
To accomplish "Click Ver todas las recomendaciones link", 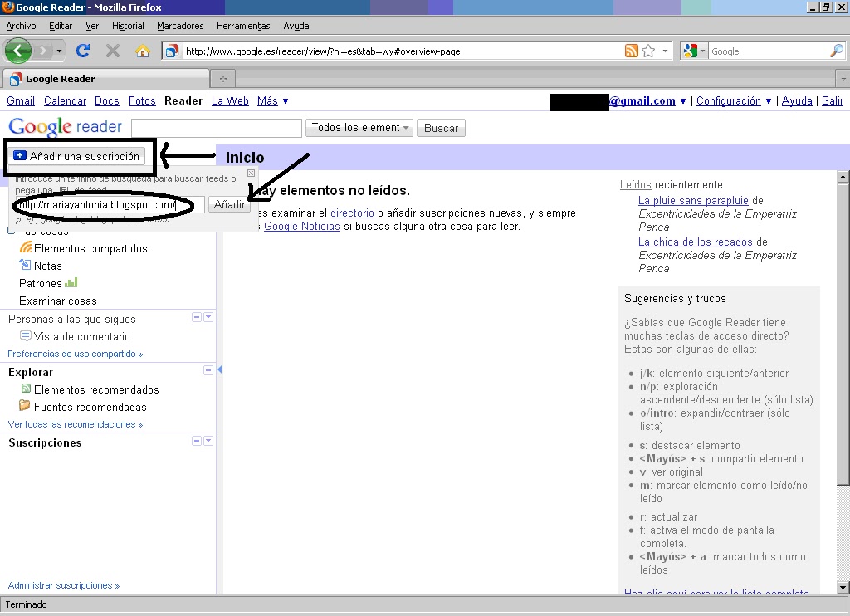I will coord(76,424).
